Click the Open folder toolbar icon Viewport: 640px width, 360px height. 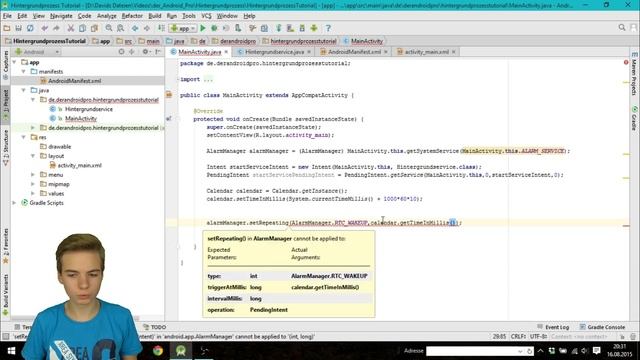(x=7, y=28)
